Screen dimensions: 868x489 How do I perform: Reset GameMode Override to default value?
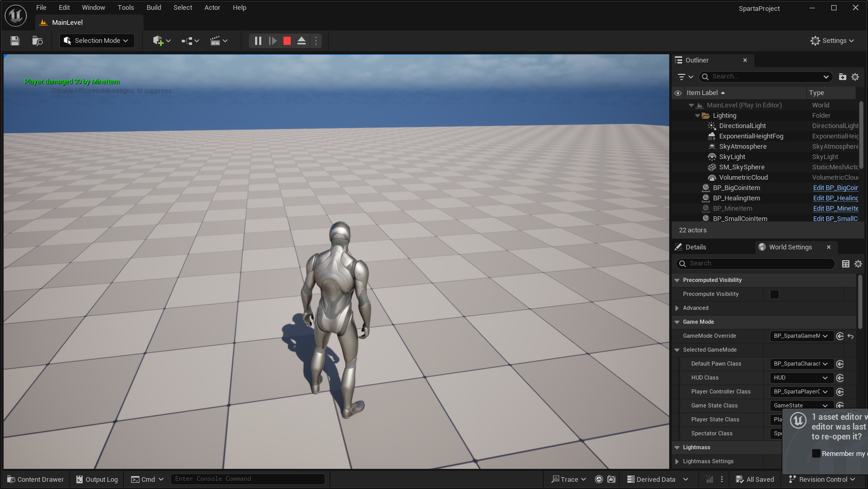850,336
